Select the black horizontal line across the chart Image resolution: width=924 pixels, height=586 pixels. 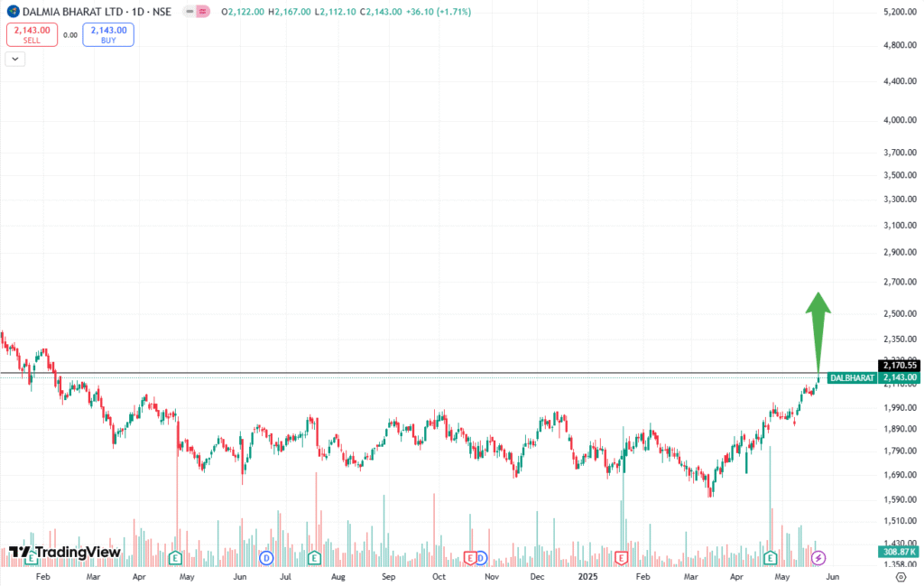pyautogui.click(x=412, y=373)
